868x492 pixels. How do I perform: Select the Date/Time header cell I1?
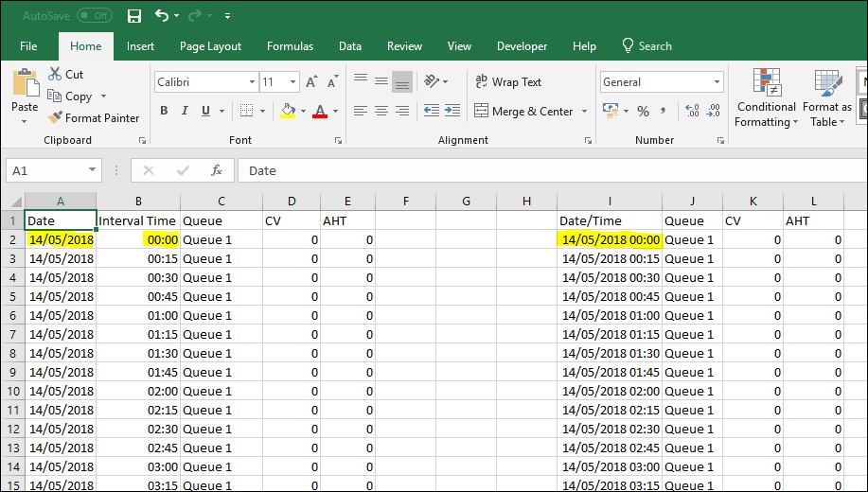point(609,220)
